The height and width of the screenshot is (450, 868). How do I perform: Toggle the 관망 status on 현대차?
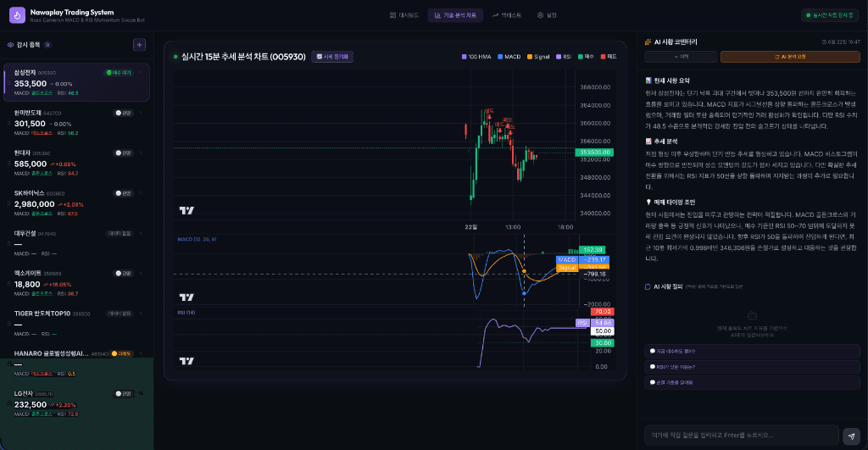pyautogui.click(x=124, y=153)
